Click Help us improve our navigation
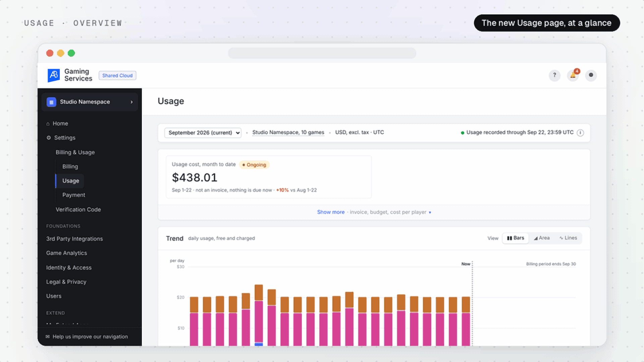Viewport: 644px width, 362px height. tap(90, 337)
